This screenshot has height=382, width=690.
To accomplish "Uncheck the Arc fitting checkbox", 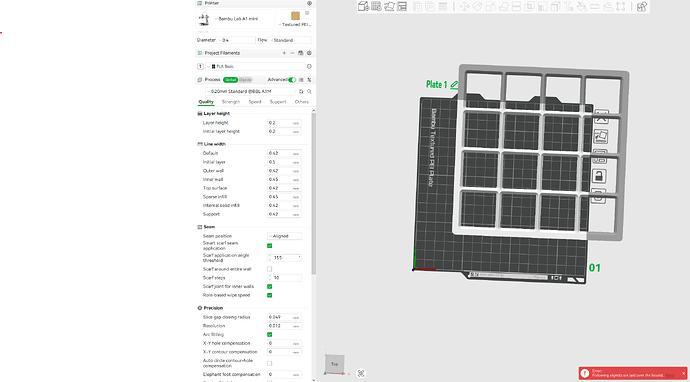I will point(269,334).
